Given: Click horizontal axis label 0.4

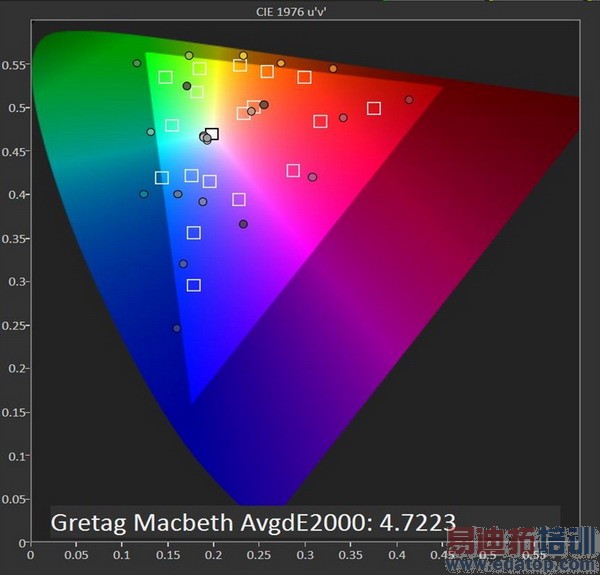Looking at the screenshot, I should (397, 555).
